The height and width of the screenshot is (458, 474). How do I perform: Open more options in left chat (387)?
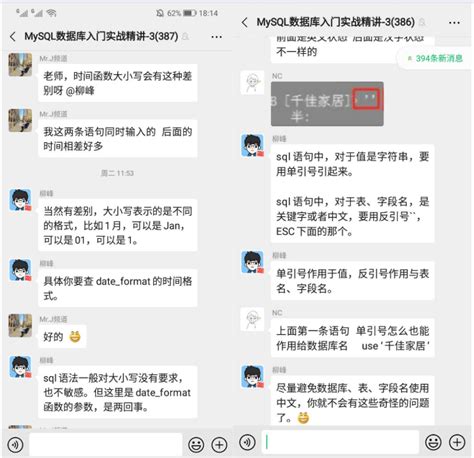coord(216,37)
